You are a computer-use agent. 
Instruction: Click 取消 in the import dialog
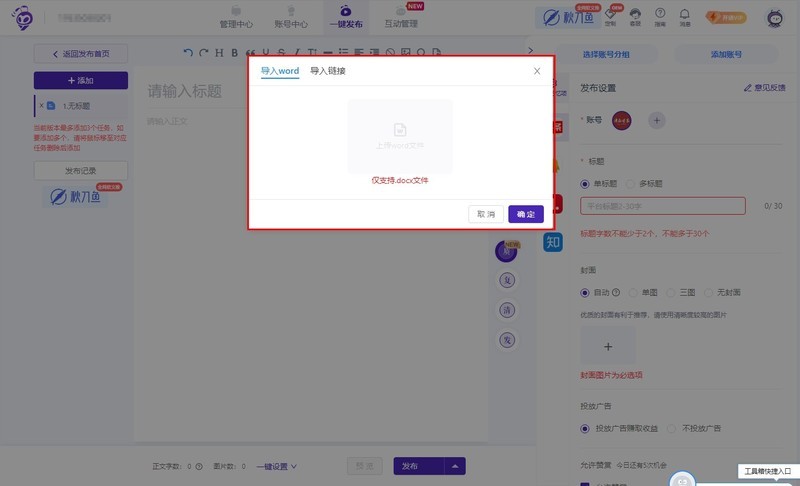pos(486,214)
